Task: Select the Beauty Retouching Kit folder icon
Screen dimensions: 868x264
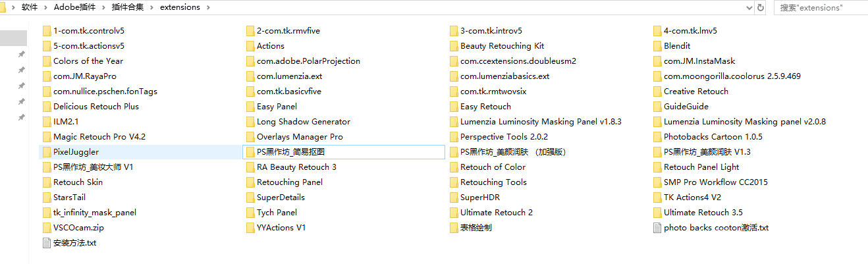Action: coord(454,46)
